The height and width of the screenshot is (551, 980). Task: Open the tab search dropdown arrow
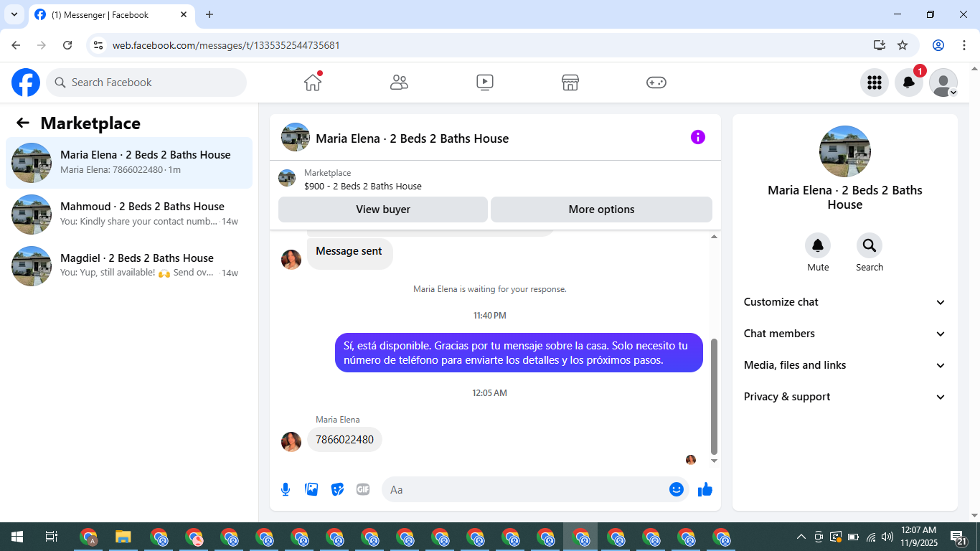[x=14, y=14]
